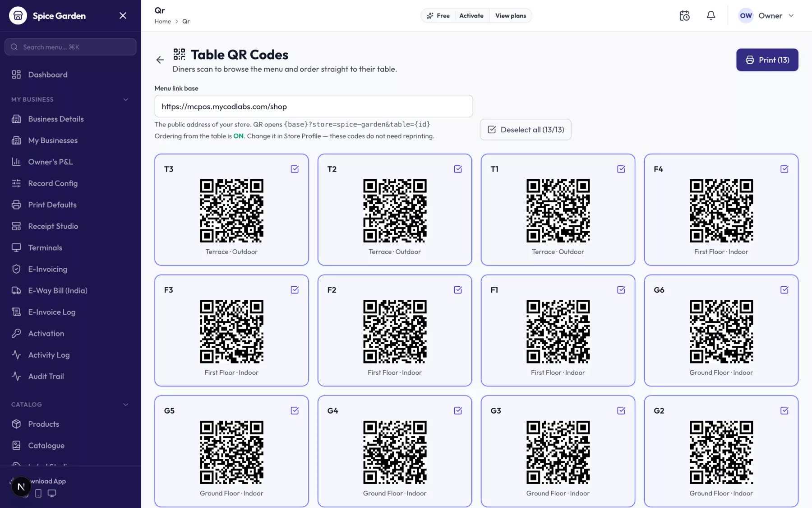Uncheck table G5 checkbox

point(295,410)
